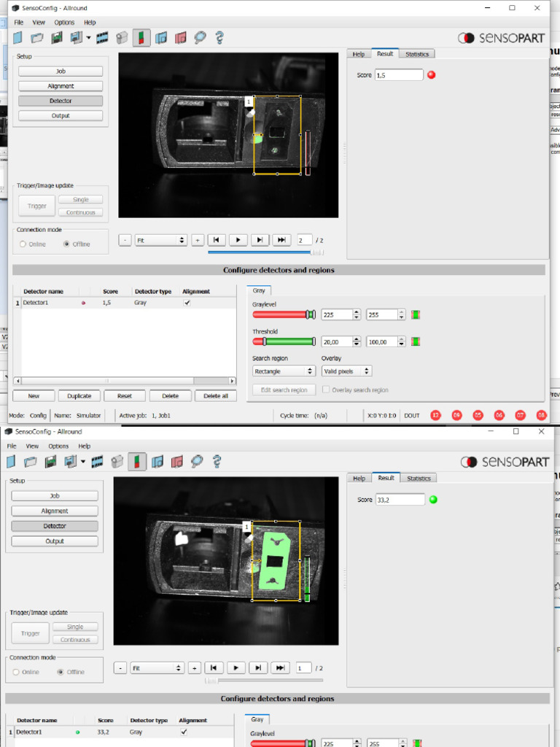
Task: Click the floppy-disk save icon in the lower window toolbar
Action: coord(50,461)
